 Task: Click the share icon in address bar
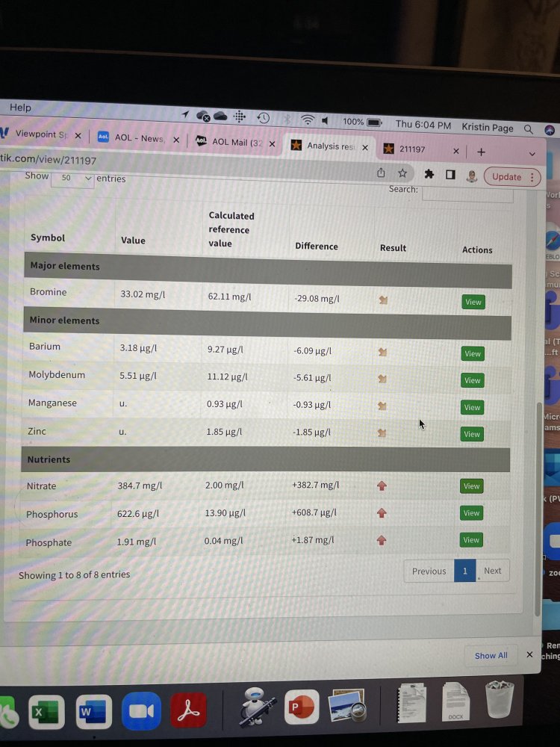(381, 173)
